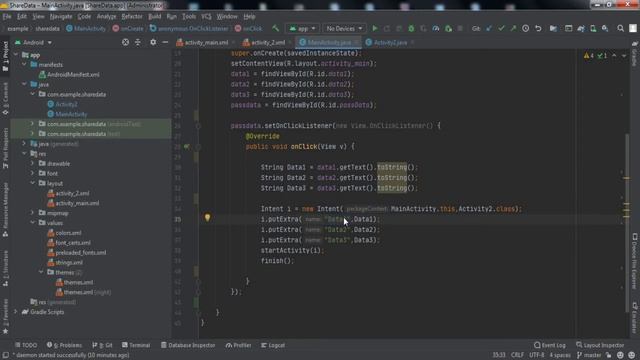Open the Profiler tool window
Image resolution: width=640 pixels, height=360 pixels.
[238, 345]
